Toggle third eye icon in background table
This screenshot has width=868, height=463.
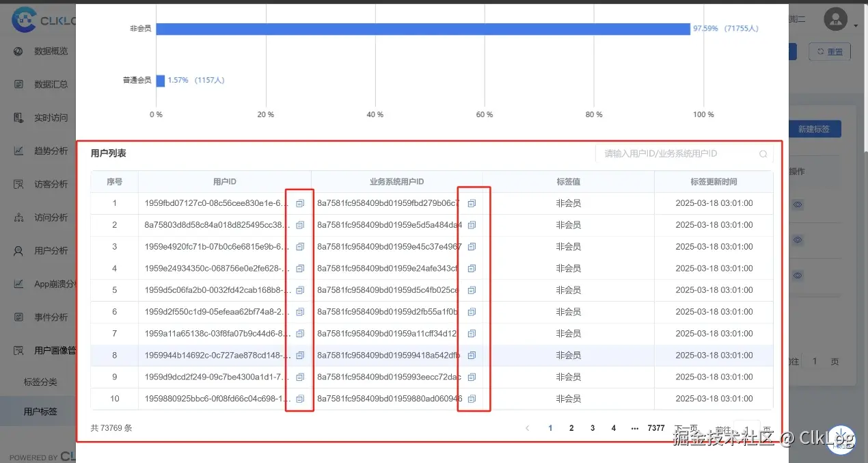point(798,276)
